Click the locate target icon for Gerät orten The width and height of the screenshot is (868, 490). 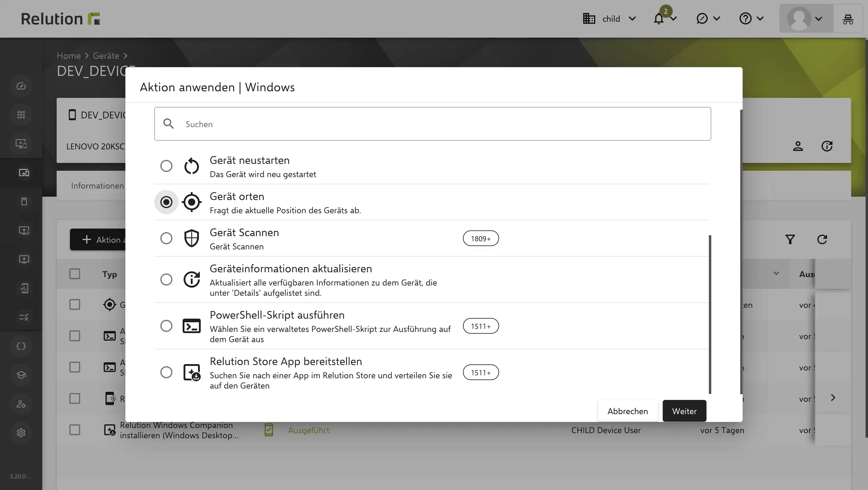[x=192, y=202]
